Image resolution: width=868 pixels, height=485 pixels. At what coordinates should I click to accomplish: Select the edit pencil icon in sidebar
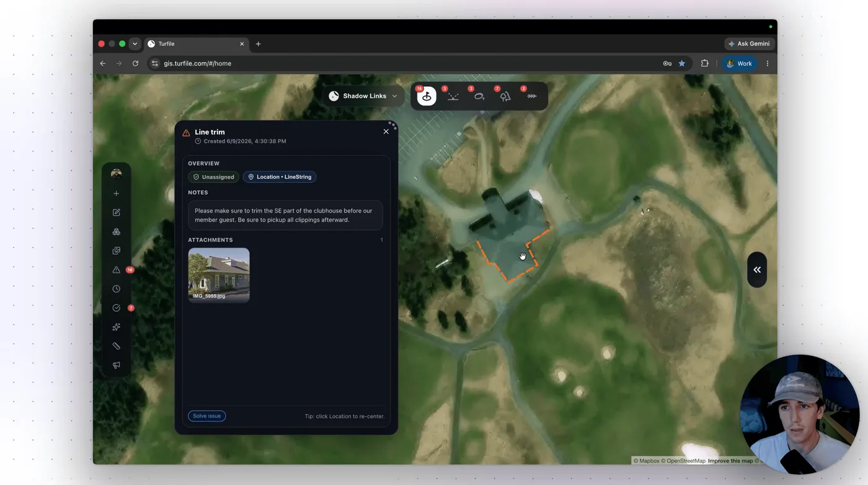(116, 213)
